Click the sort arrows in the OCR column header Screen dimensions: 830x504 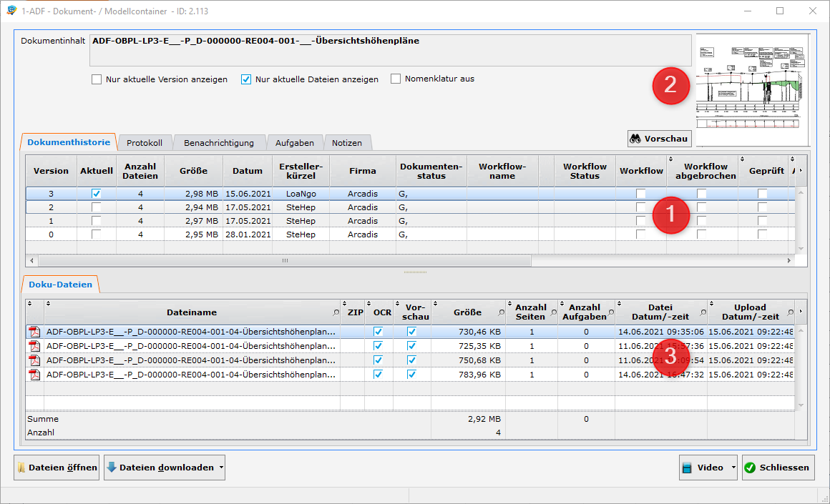pos(369,303)
